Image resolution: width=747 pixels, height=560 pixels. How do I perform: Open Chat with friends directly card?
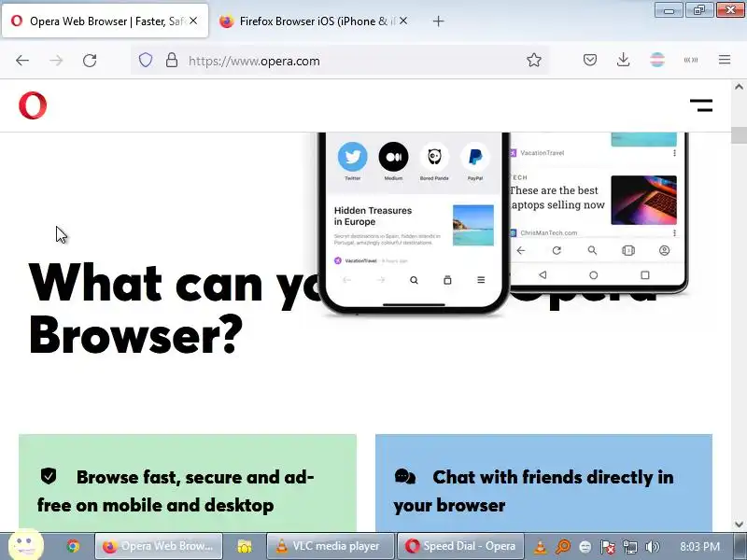(x=543, y=483)
